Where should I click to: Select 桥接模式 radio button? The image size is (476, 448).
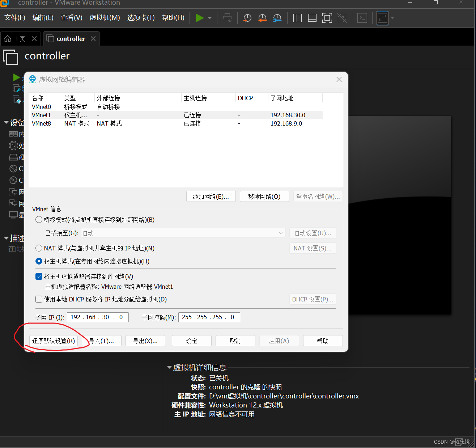(x=39, y=220)
